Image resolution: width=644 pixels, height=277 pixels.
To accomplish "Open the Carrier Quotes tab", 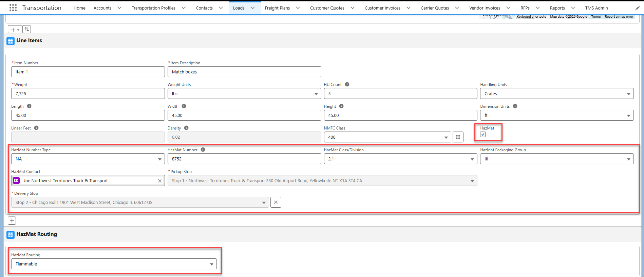I will (435, 8).
